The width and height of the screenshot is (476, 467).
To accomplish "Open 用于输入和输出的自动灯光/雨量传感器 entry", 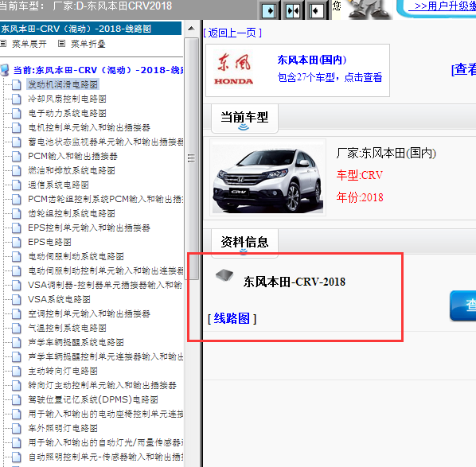I will (x=106, y=442).
